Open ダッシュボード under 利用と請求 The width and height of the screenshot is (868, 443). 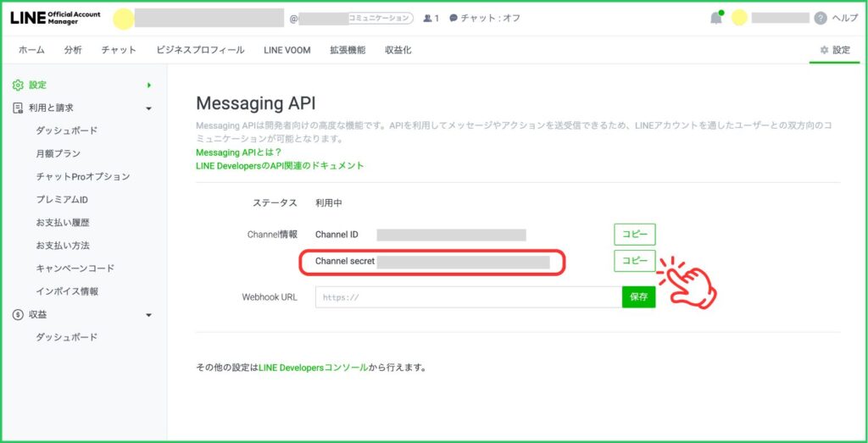coord(66,130)
